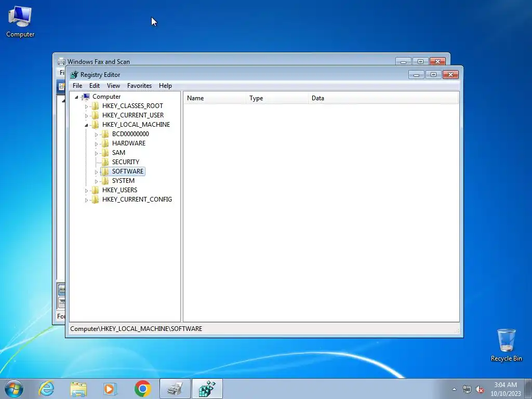The width and height of the screenshot is (532, 399).
Task: Select the HKEY_USERS label
Action: (x=120, y=190)
